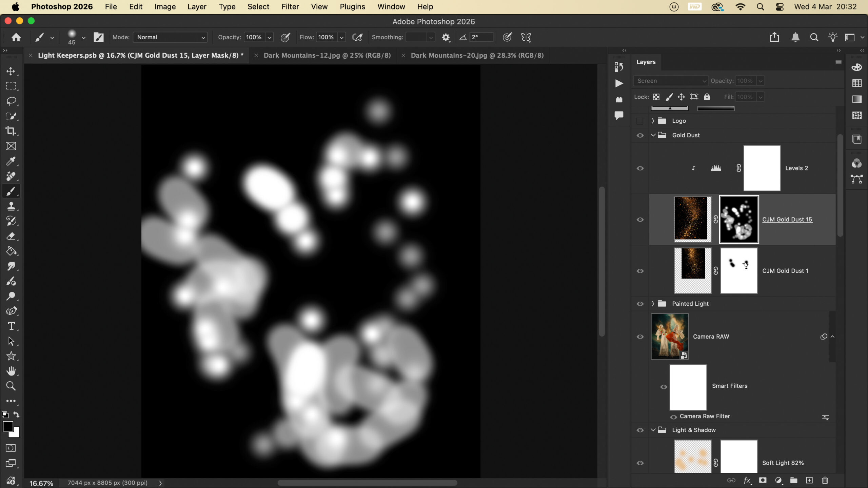868x488 pixels.
Task: Collapse the Gold Dust group
Action: click(653, 135)
